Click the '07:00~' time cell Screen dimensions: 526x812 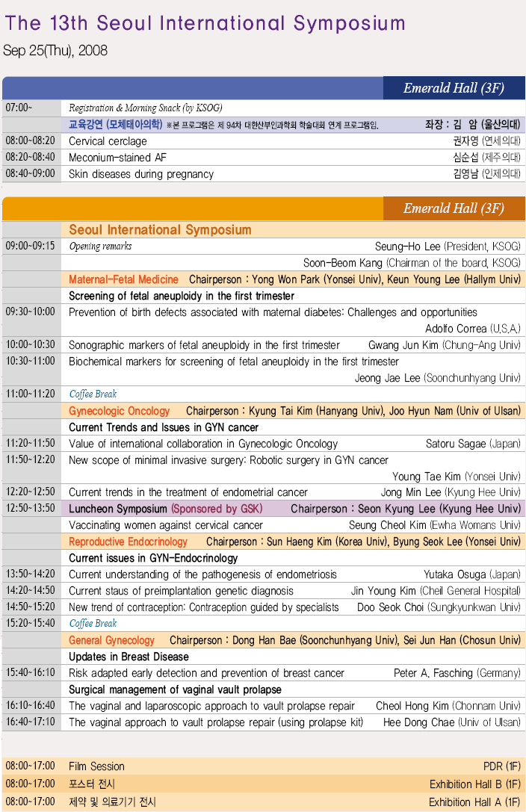coord(19,108)
